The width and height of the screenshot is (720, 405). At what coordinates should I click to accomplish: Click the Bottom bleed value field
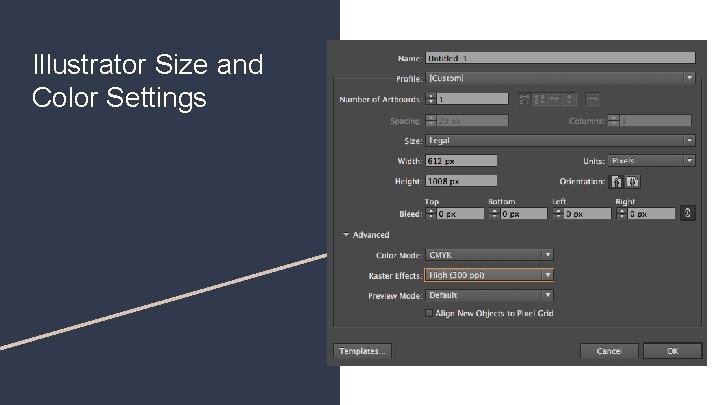click(524, 214)
